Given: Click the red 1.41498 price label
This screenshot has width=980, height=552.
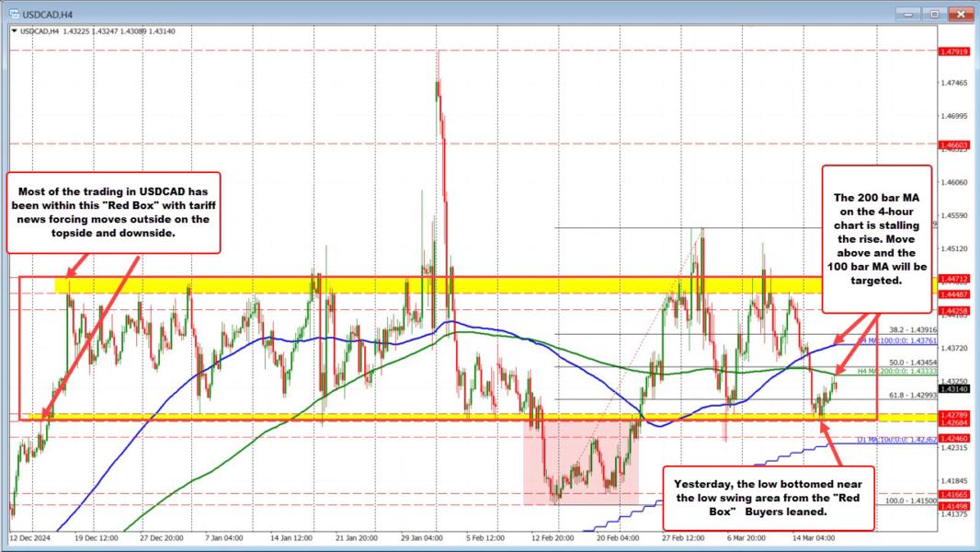Looking at the screenshot, I should point(953,506).
